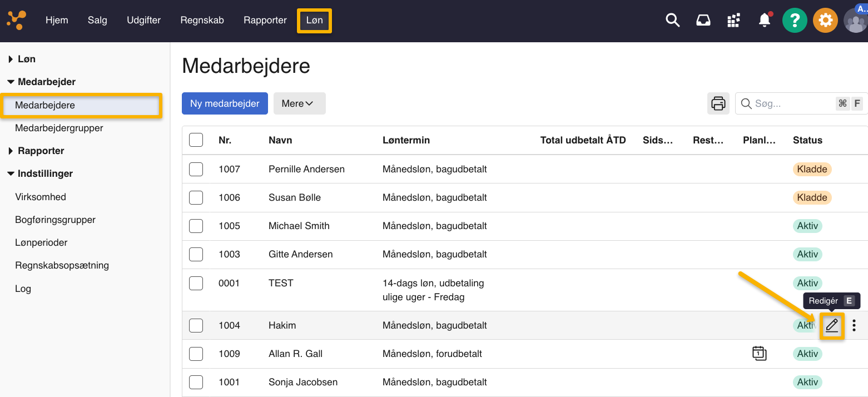Open the Mere dropdown button
Image resolution: width=868 pixels, height=397 pixels.
tap(299, 103)
